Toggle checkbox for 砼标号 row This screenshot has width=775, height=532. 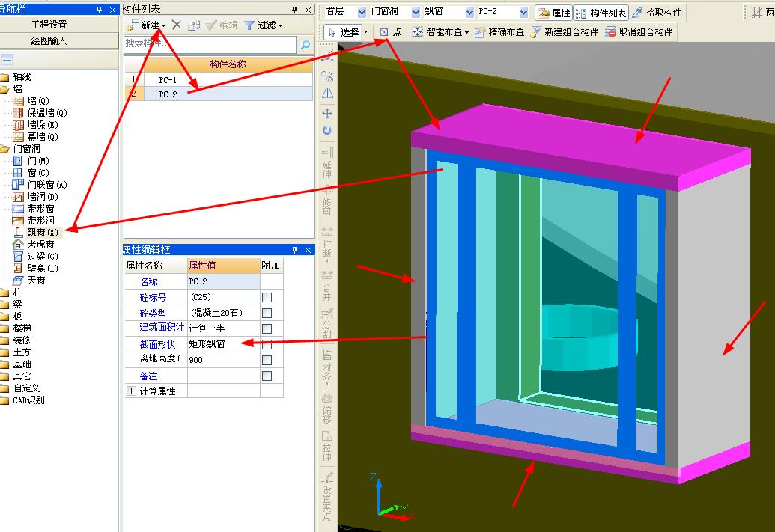coord(267,297)
